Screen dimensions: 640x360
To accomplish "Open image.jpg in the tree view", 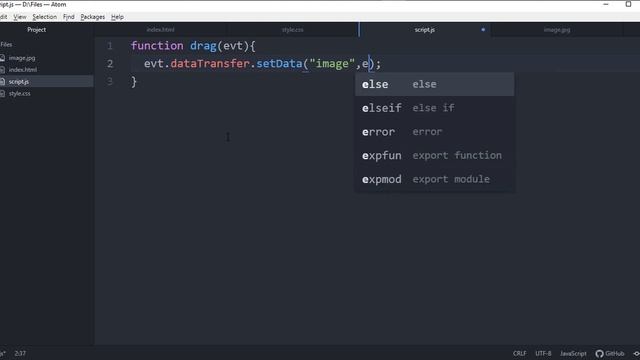I will [22, 58].
